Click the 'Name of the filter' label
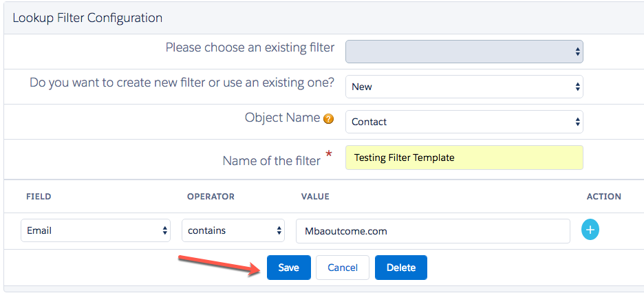Viewport: 644px width, 293px height. [x=271, y=160]
